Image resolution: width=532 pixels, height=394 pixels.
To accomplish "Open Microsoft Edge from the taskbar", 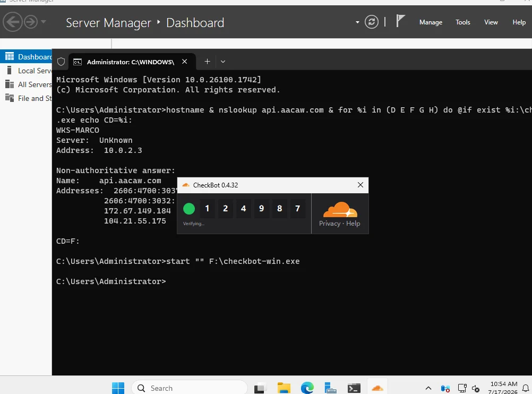I will 307,388.
